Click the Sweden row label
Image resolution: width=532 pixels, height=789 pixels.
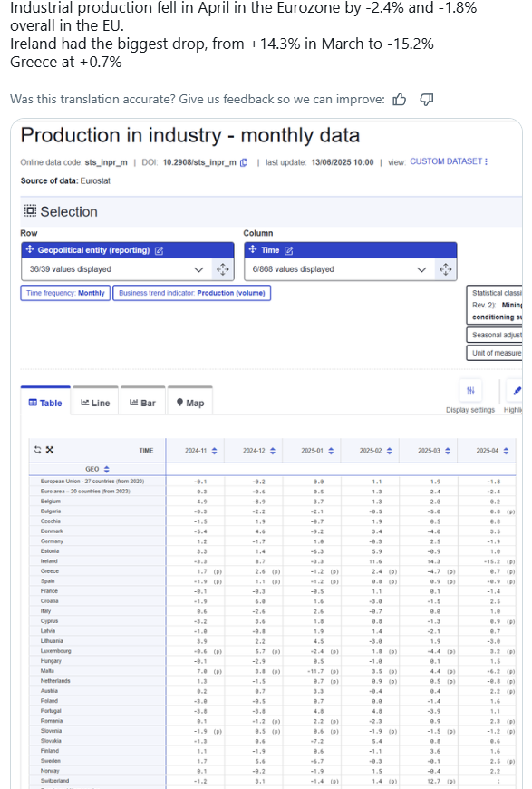pos(50,760)
